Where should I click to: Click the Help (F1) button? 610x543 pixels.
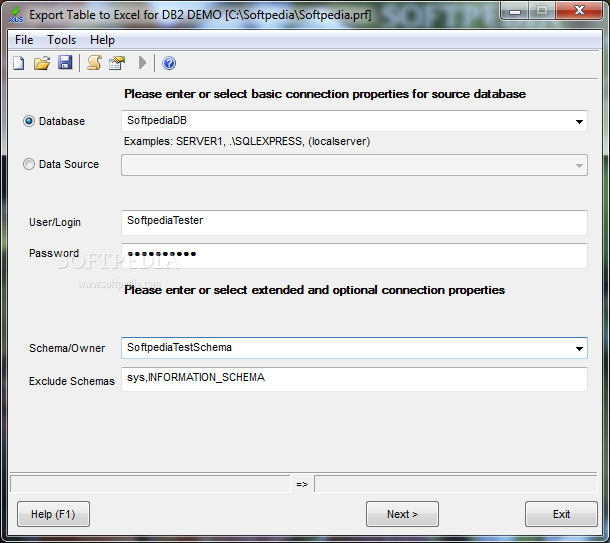(x=53, y=514)
